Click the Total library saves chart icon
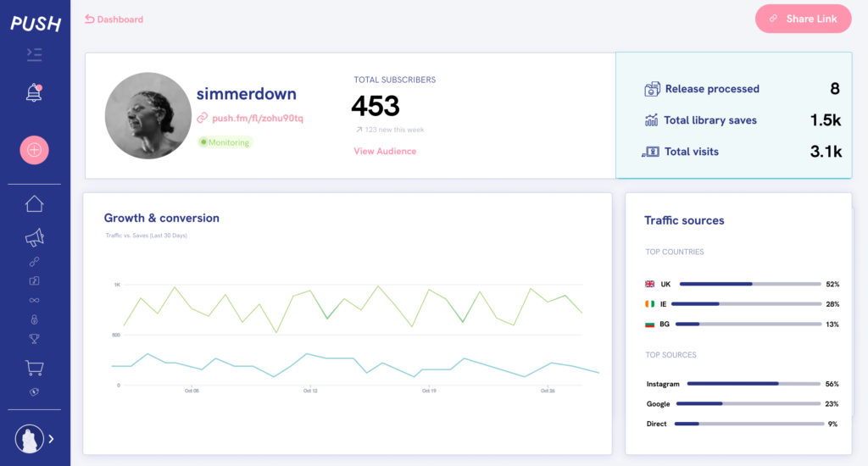This screenshot has height=466, width=868. point(652,120)
